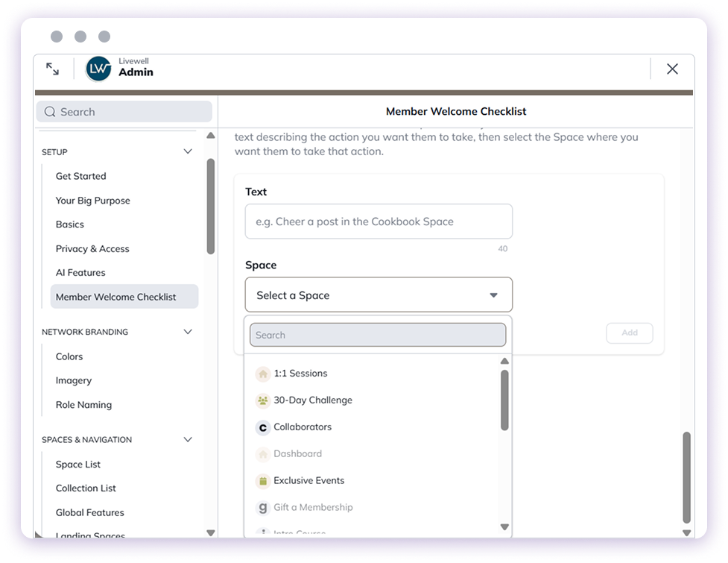
Task: Collapse the SETUP section
Action: (188, 151)
